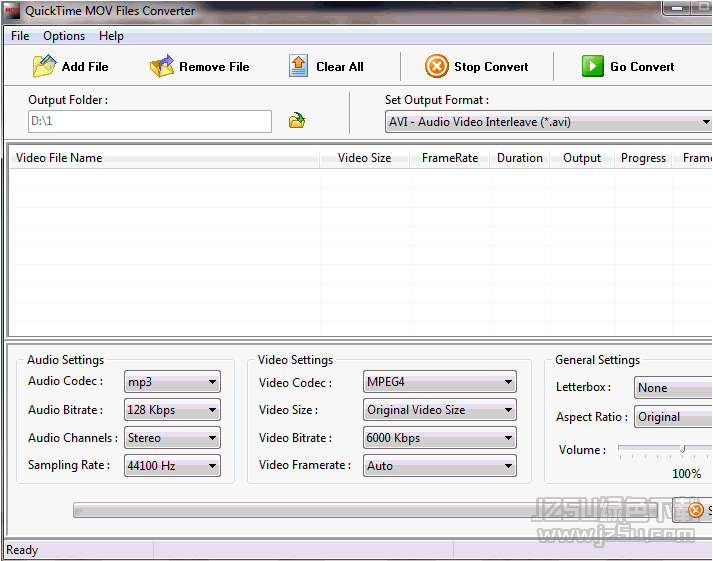Click the Video Size column header
This screenshot has height=561, width=713.
pyautogui.click(x=364, y=158)
